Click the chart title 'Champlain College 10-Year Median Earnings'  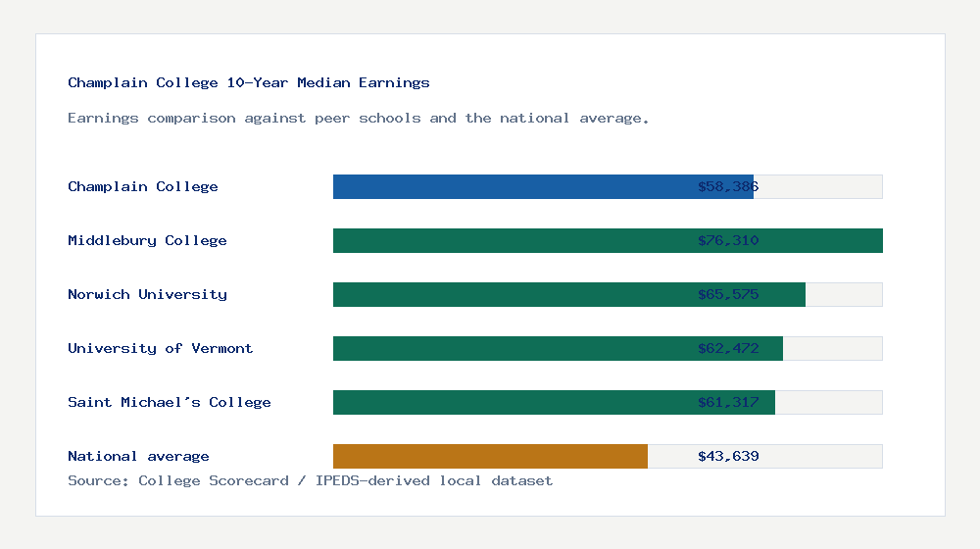249,82
